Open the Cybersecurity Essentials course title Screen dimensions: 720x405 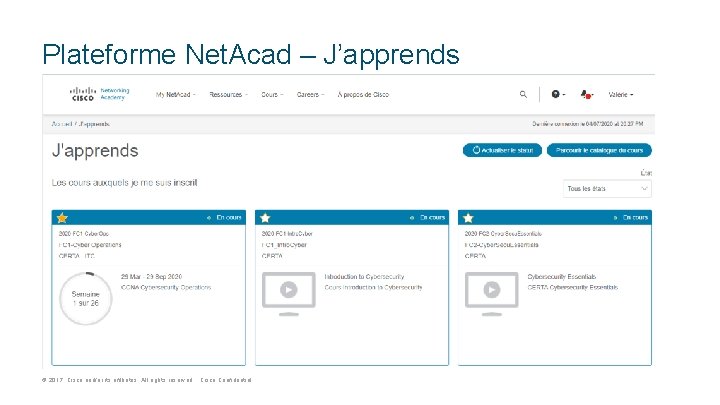pyautogui.click(x=562, y=276)
